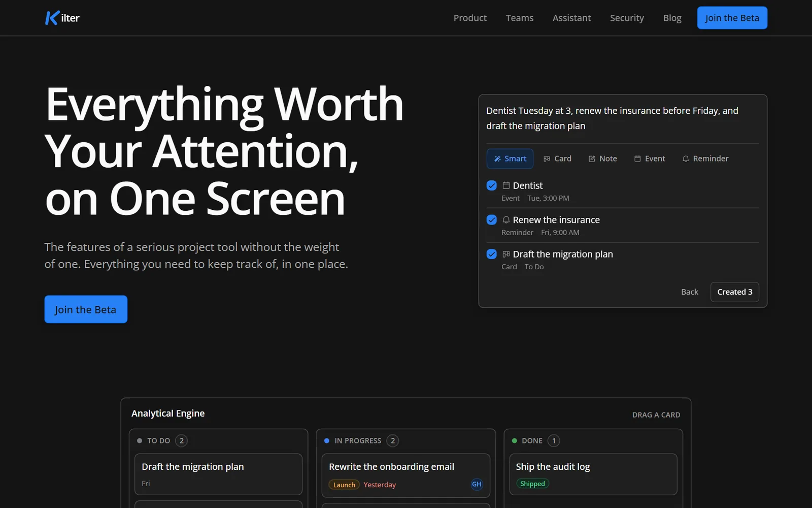Image resolution: width=812 pixels, height=508 pixels.
Task: Click the TO DO count badge 2
Action: pyautogui.click(x=182, y=440)
